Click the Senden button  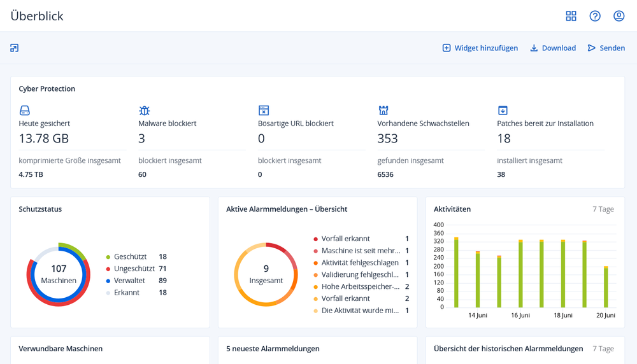[606, 48]
